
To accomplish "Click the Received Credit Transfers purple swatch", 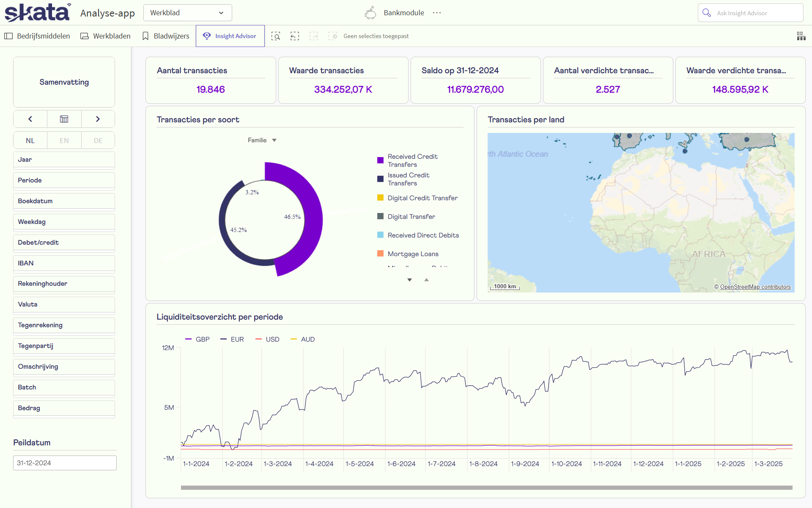I will click(380, 160).
